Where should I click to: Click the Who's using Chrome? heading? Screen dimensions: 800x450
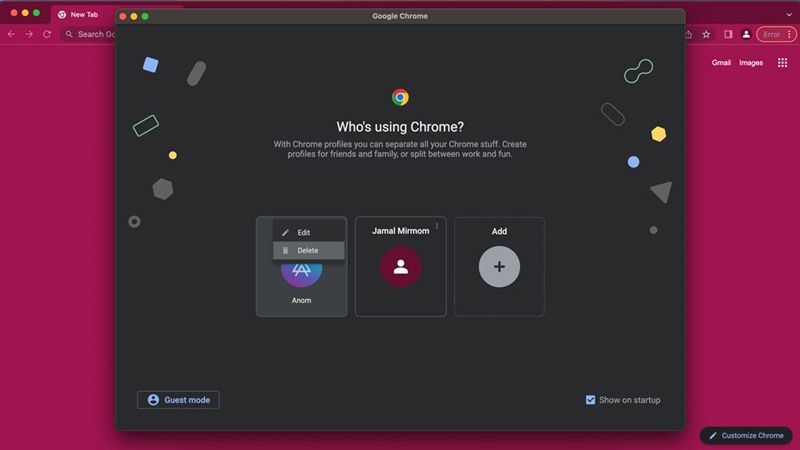(x=400, y=127)
